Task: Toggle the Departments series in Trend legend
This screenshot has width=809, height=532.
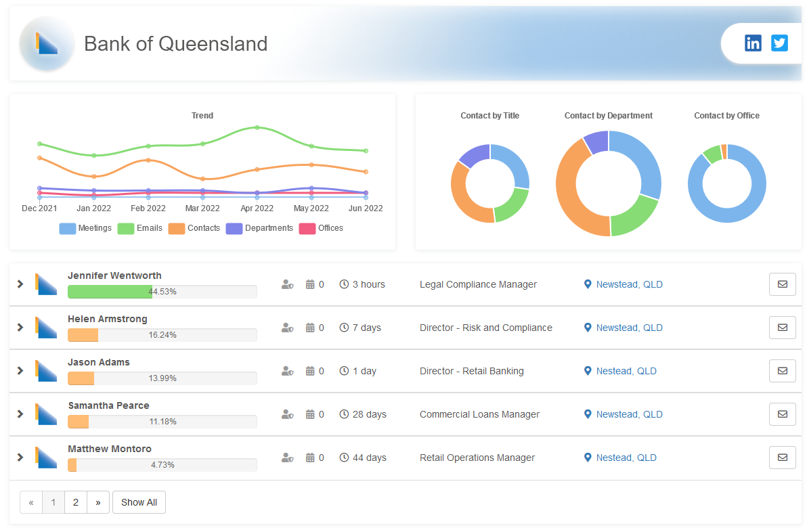Action: pos(259,228)
